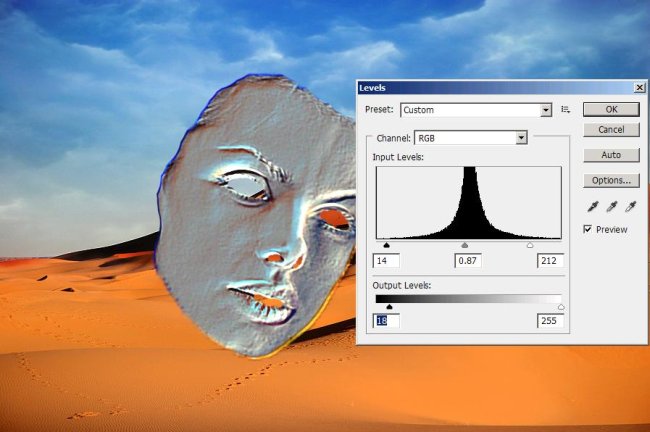Select the black point eyedropper

click(591, 206)
